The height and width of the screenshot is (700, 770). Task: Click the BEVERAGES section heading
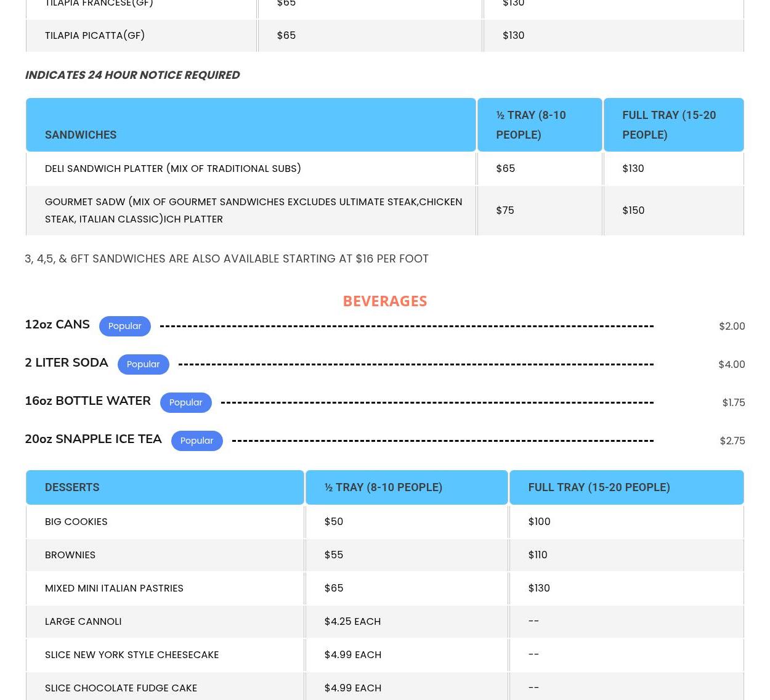[384, 301]
